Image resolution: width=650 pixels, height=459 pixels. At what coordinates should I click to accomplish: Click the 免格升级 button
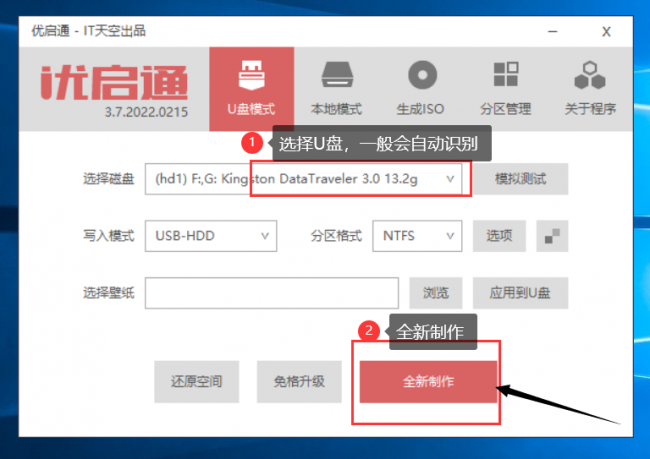pos(299,381)
